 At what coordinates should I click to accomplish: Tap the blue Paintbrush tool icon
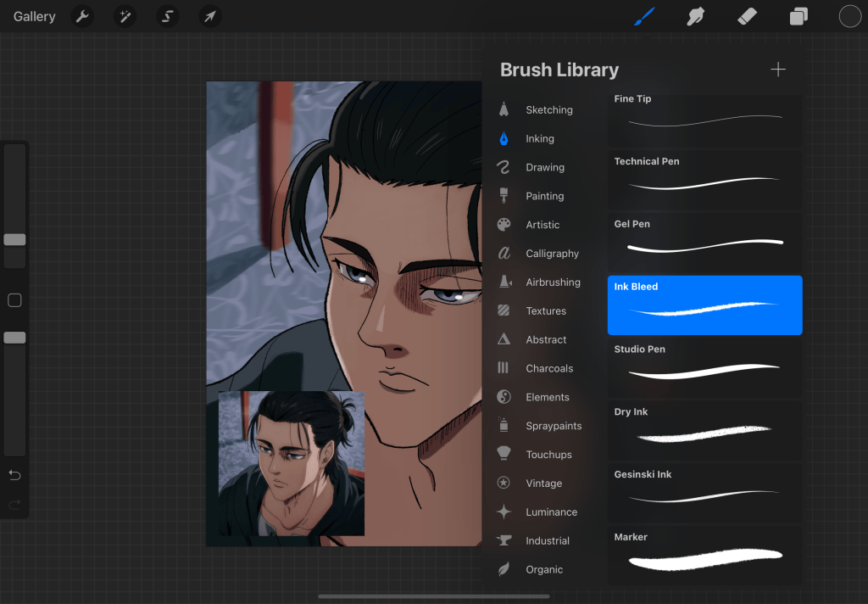645,16
